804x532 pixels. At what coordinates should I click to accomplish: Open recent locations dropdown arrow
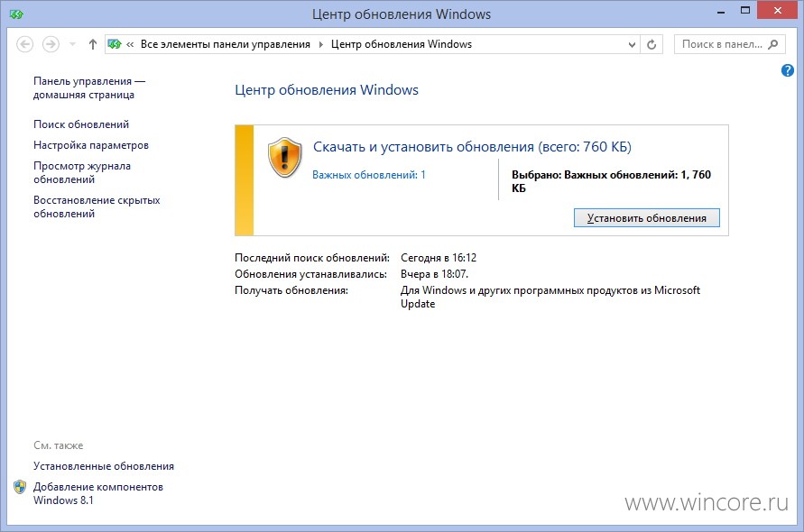click(72, 44)
